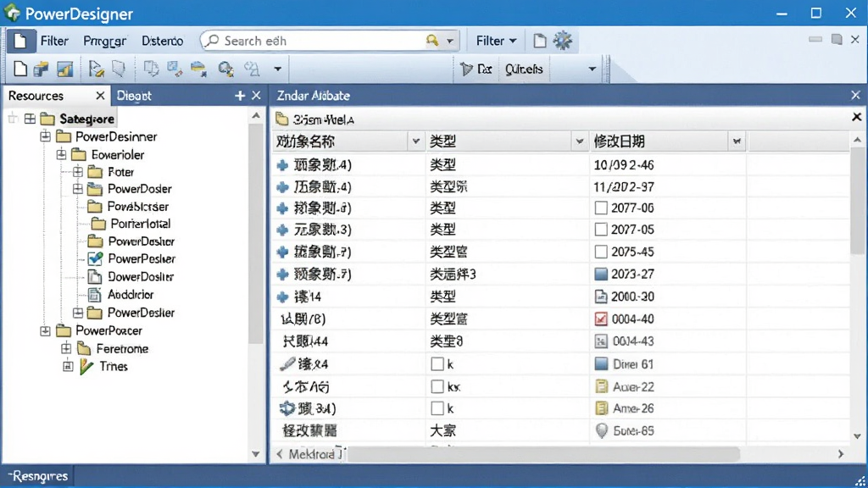Open the Filter menu
This screenshot has width=868, height=488.
[x=54, y=41]
